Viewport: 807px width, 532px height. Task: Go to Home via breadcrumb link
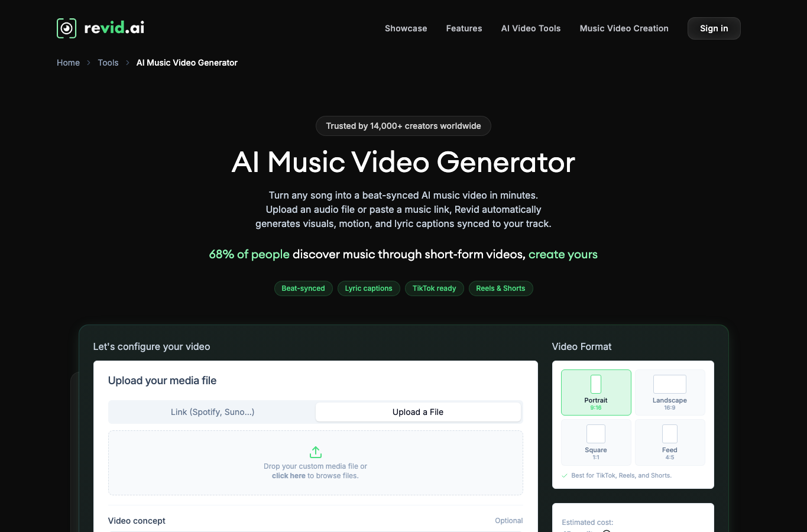coord(68,63)
